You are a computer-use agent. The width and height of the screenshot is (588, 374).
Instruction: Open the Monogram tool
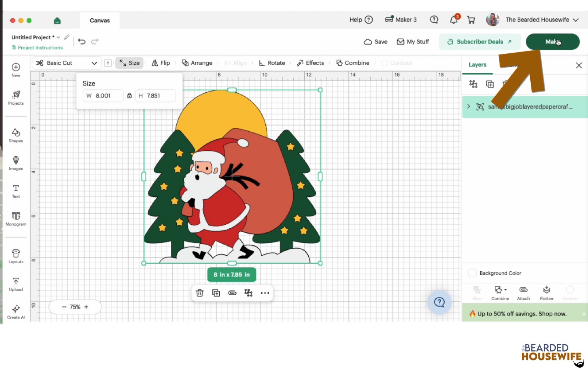pyautogui.click(x=16, y=219)
